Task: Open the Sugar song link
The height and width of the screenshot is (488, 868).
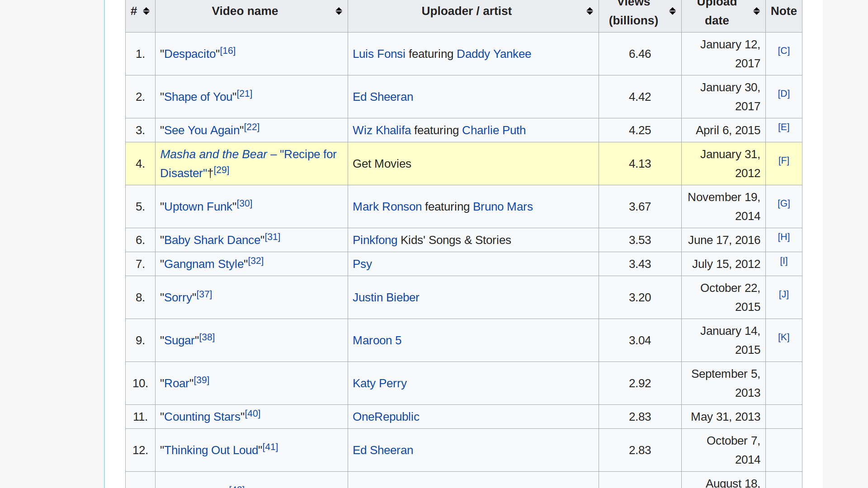Action: [179, 341]
